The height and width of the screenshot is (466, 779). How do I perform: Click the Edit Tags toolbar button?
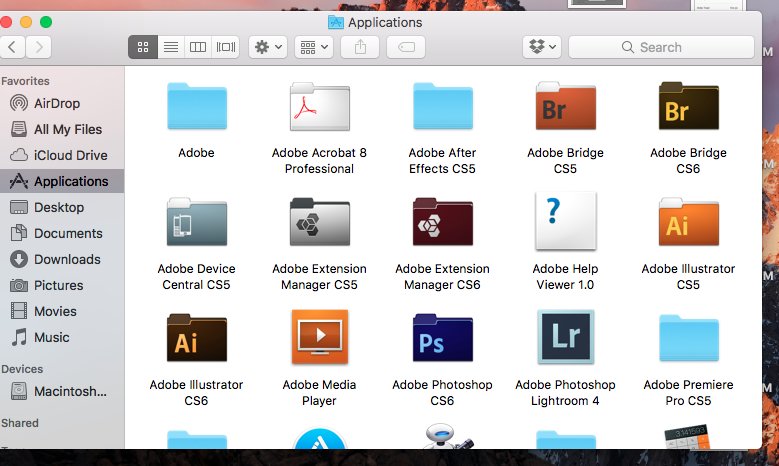[406, 47]
